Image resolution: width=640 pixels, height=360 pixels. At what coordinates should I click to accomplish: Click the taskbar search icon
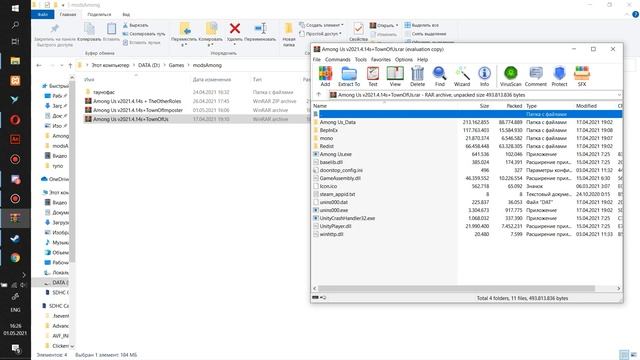[15, 25]
